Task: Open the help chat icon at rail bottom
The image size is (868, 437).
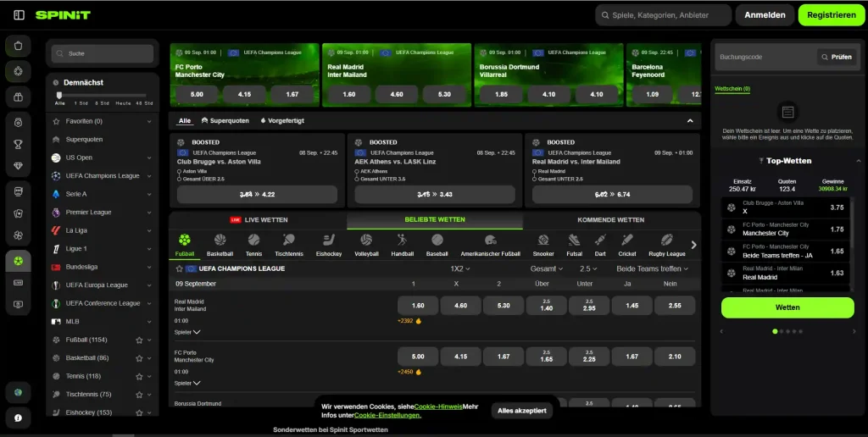Action: coord(19,418)
